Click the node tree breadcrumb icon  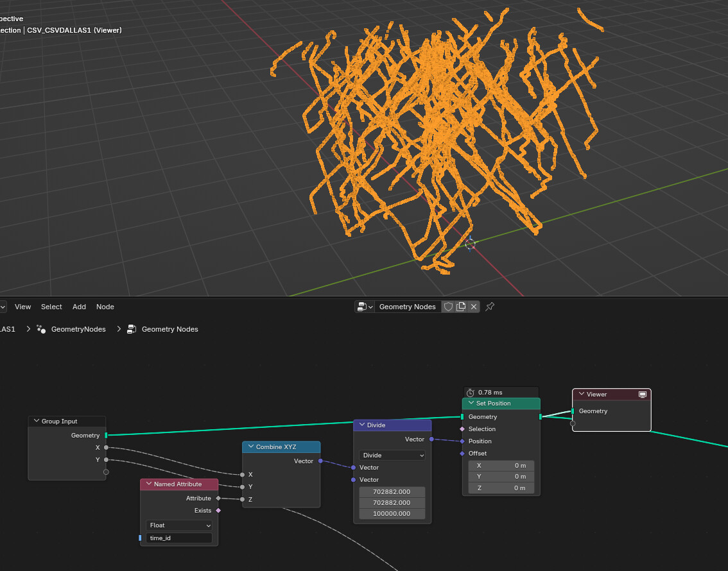click(x=132, y=329)
